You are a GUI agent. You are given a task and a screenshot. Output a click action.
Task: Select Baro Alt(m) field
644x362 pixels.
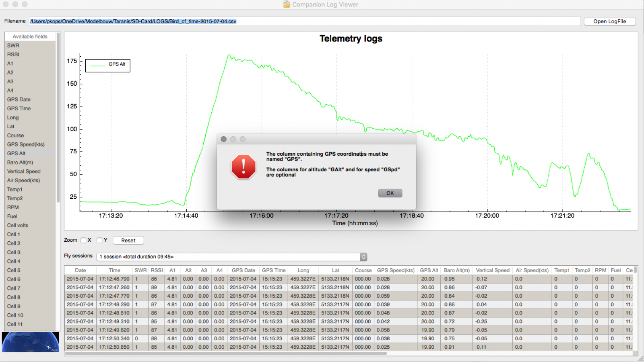pyautogui.click(x=30, y=162)
